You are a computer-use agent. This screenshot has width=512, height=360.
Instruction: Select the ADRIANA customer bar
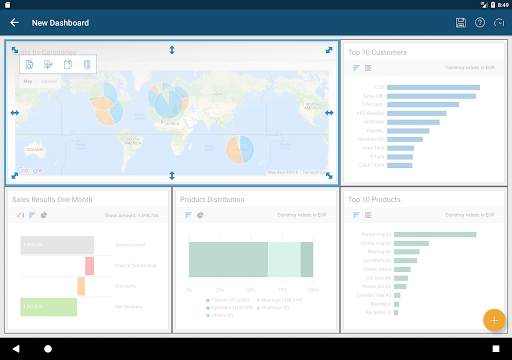(x=413, y=122)
